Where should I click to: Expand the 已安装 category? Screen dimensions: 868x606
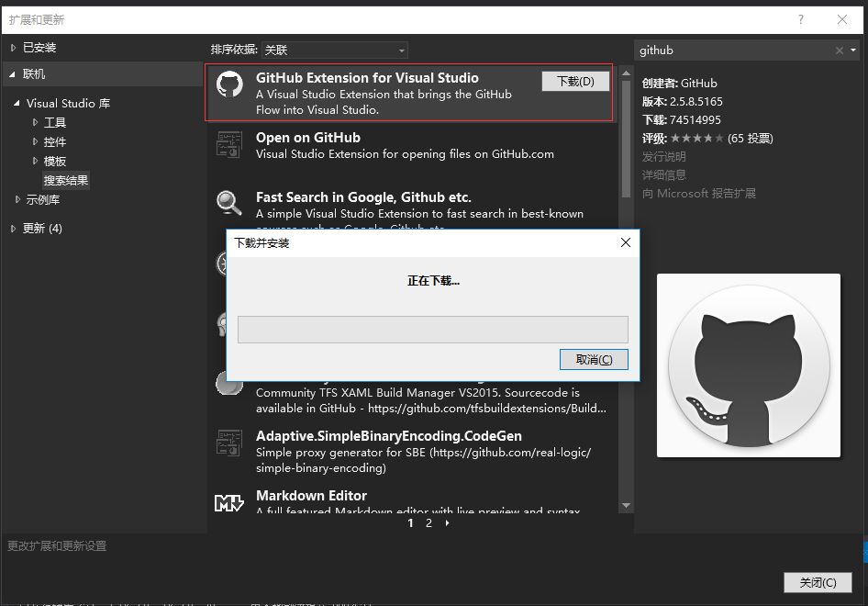[x=13, y=48]
